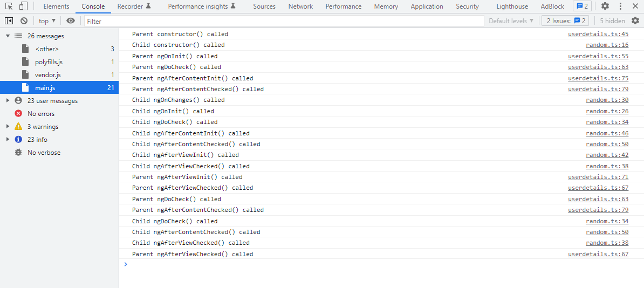The width and height of the screenshot is (644, 288).
Task: Click 'Child constructor() called' log message
Action: click(x=178, y=45)
